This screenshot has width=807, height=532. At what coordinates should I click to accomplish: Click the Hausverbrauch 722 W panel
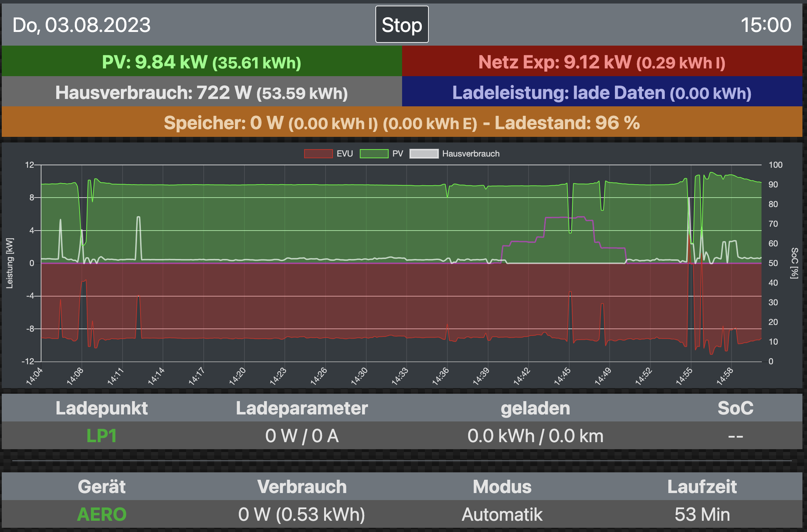pyautogui.click(x=202, y=92)
